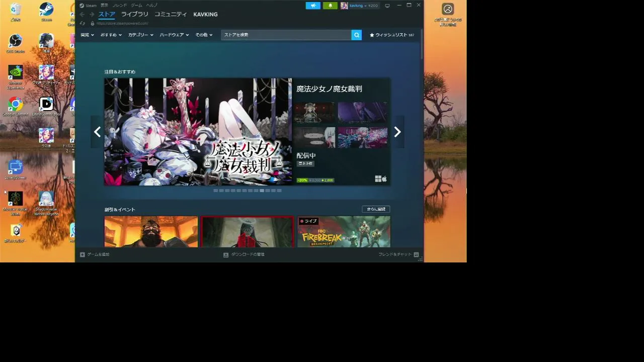Select the third screenshot thumbnail with white-haired girl

314,138
